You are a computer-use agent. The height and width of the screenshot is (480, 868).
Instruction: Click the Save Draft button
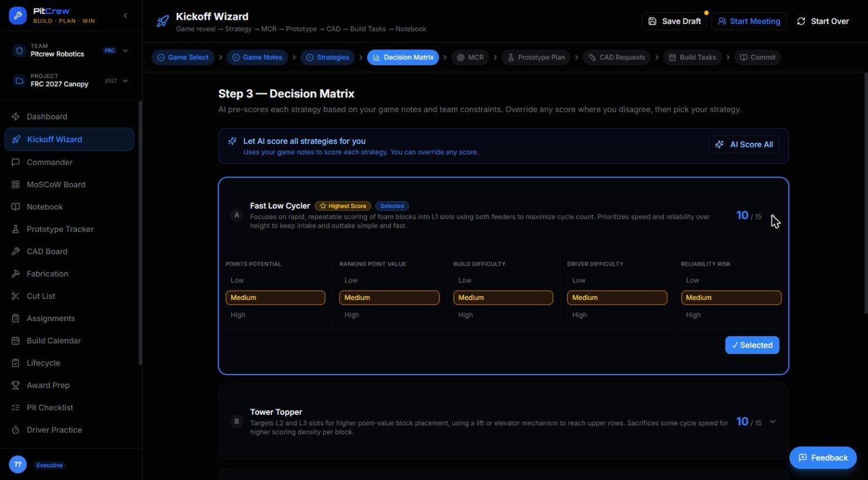point(674,21)
